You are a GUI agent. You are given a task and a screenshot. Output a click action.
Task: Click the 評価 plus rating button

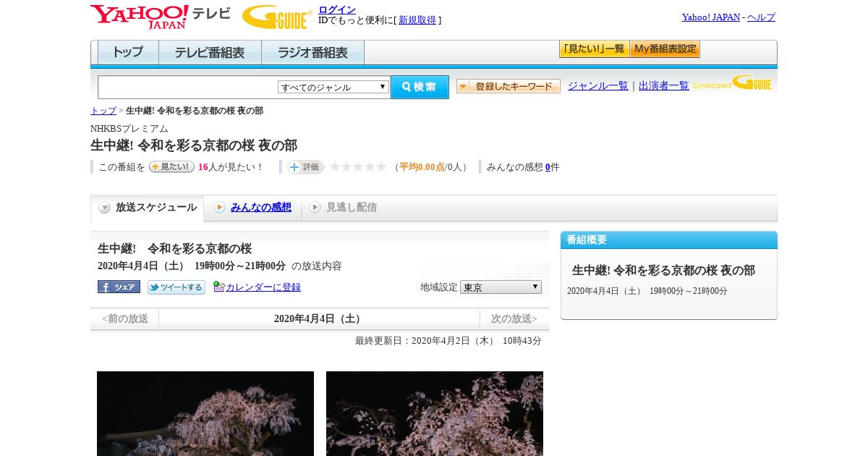(x=305, y=167)
